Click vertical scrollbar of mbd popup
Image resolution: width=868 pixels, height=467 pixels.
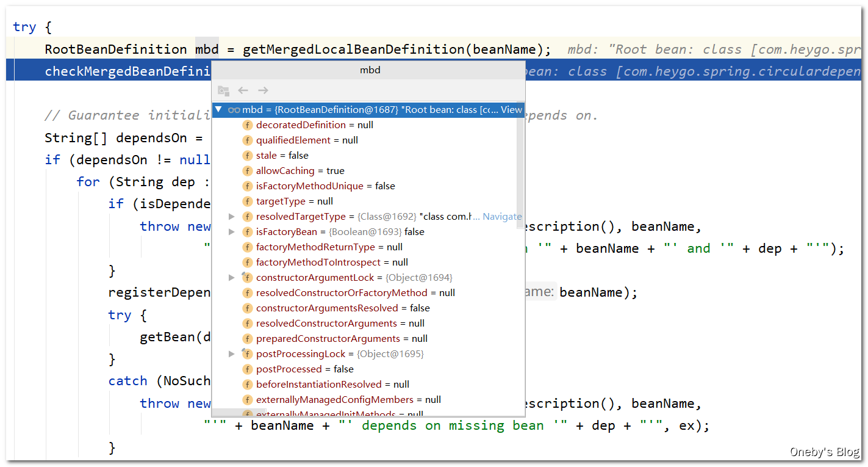(x=520, y=165)
